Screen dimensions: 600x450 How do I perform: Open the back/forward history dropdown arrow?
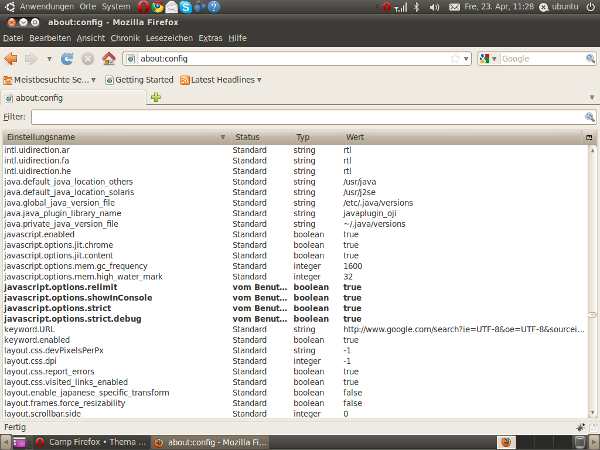(x=48, y=59)
